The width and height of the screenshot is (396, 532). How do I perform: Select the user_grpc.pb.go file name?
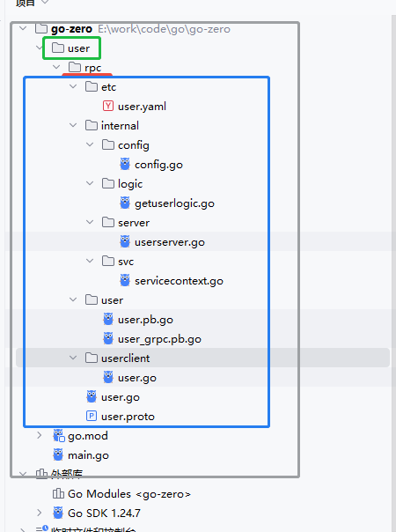click(159, 339)
